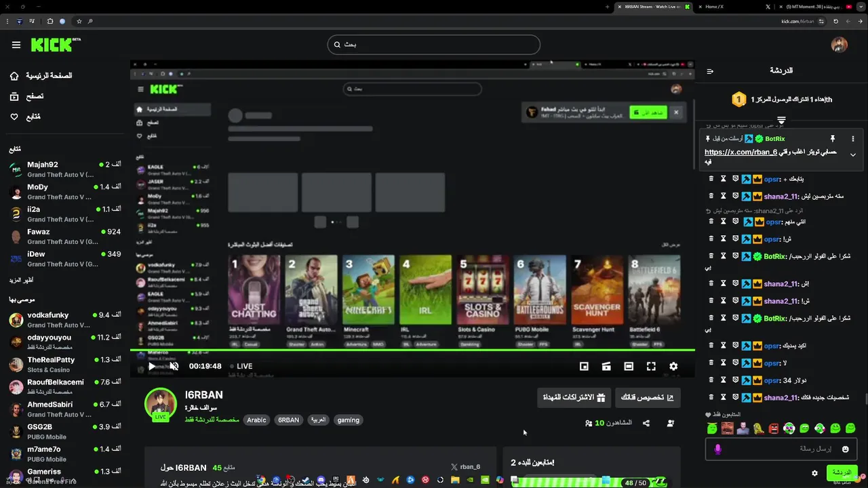Click the I6RBAN channel avatar
The width and height of the screenshot is (868, 488).
tap(161, 404)
